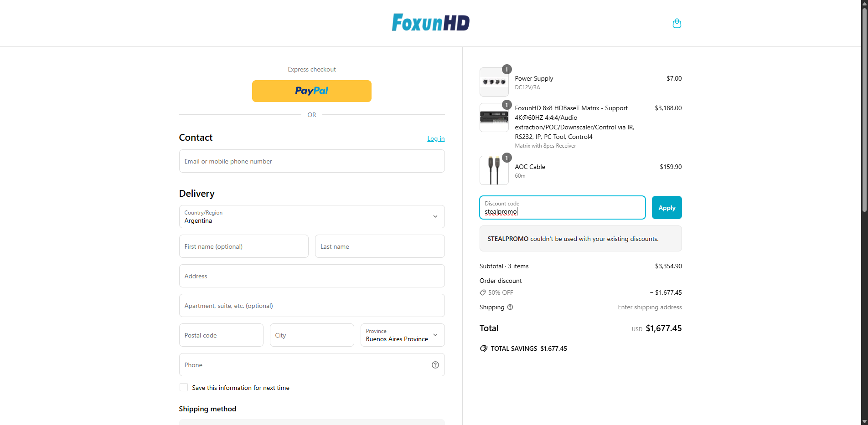Viewport: 868px width, 425px height.
Task: Click the Total Savings tag icon
Action: 484,348
